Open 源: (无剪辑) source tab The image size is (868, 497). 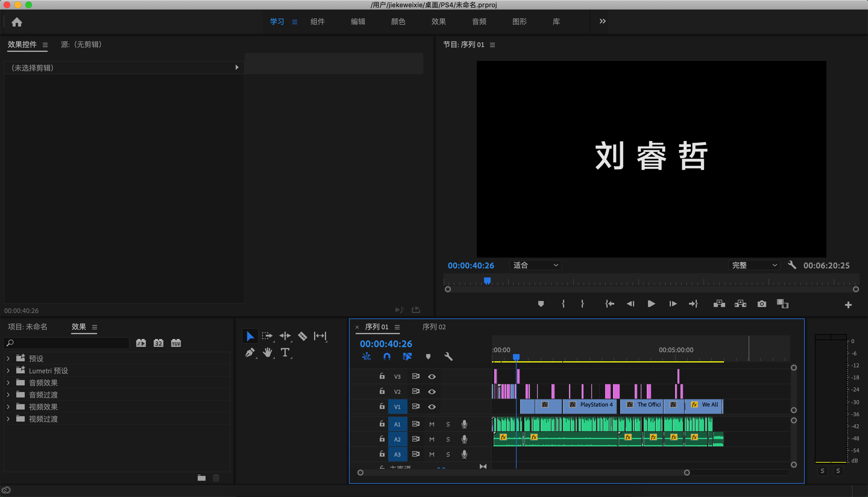click(81, 44)
